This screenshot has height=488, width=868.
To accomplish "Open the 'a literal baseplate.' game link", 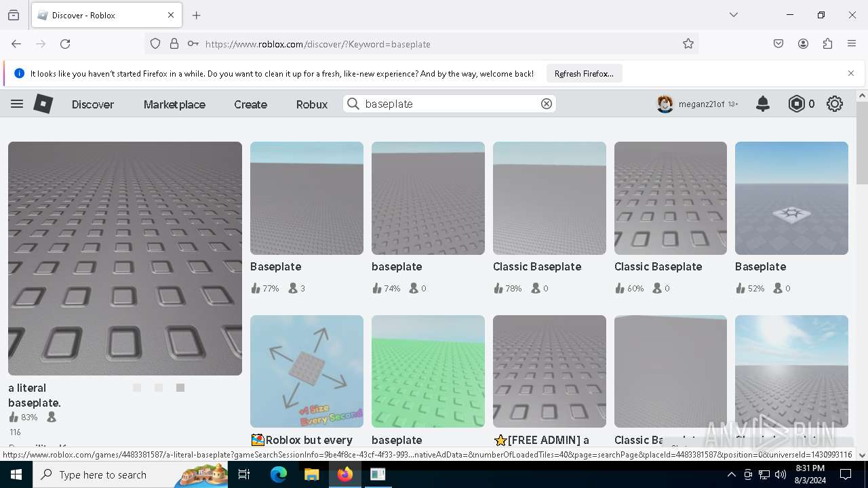I will (x=35, y=395).
